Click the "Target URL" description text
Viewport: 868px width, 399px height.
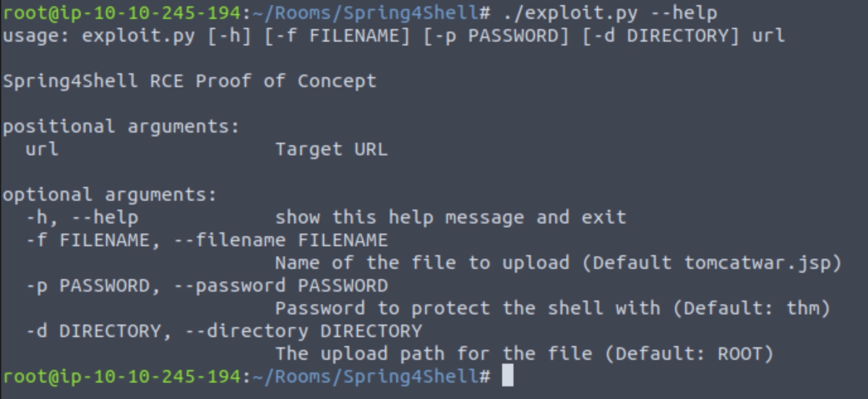(x=331, y=149)
